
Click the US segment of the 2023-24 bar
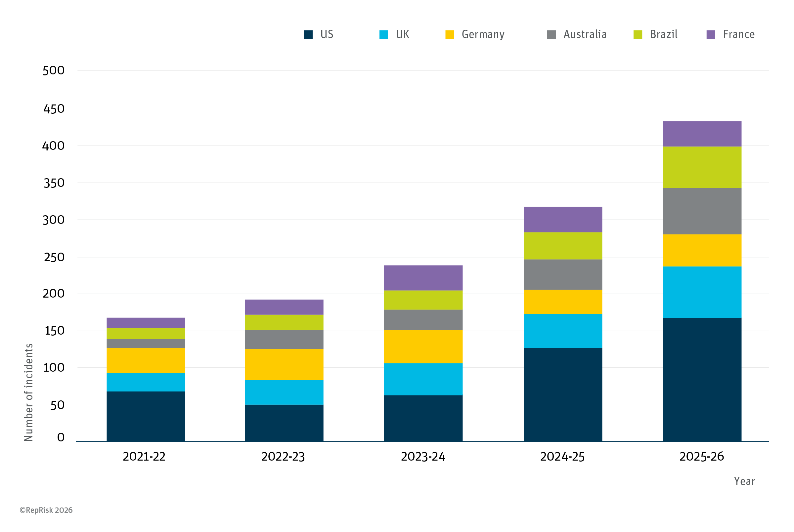[x=423, y=418]
